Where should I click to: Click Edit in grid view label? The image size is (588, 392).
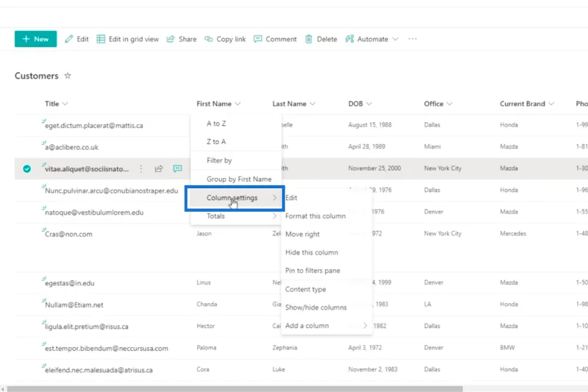pyautogui.click(x=134, y=39)
